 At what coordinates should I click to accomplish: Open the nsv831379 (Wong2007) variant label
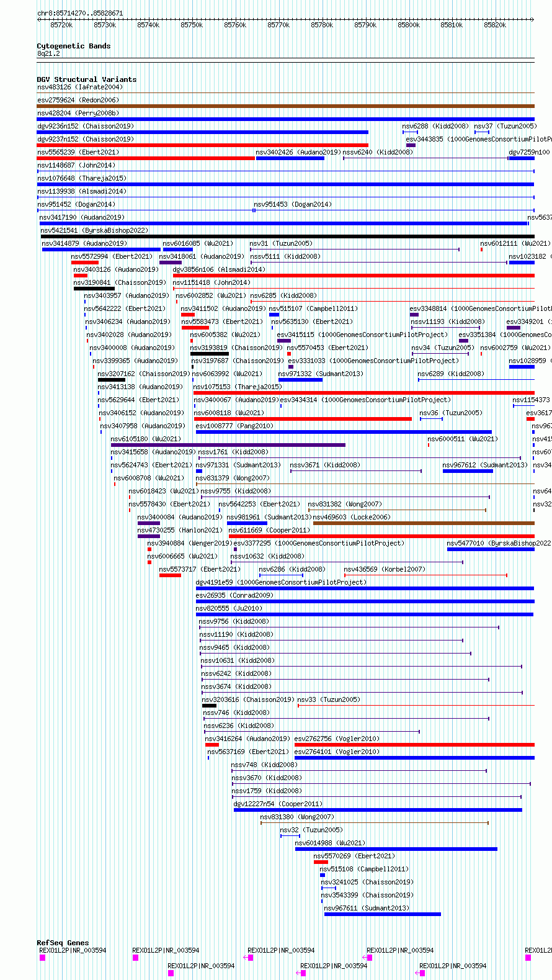[233, 478]
